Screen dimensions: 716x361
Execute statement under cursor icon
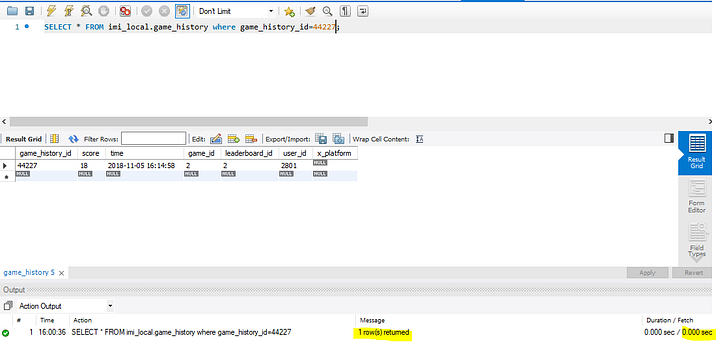(68, 11)
